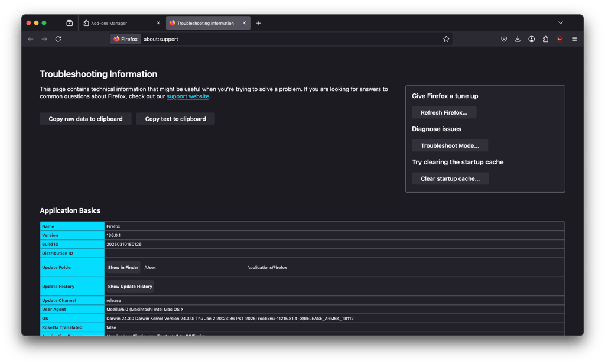This screenshot has width=605, height=364.
Task: Click the Firefox identity badge in address bar
Action: click(126, 39)
